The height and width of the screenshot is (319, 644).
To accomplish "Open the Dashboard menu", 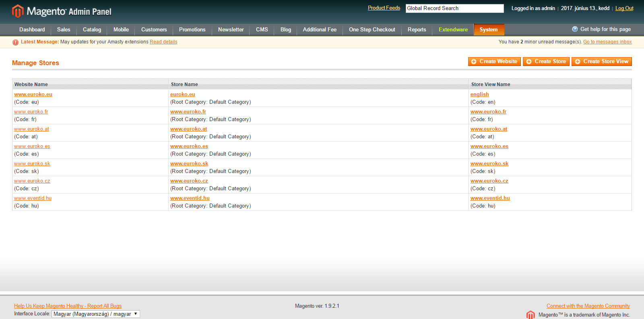I will (x=32, y=29).
